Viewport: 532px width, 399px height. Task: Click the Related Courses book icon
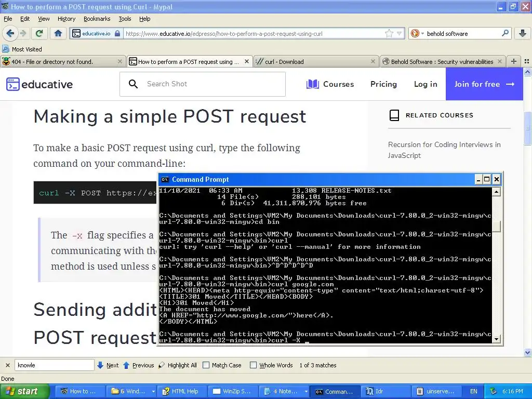(x=394, y=115)
